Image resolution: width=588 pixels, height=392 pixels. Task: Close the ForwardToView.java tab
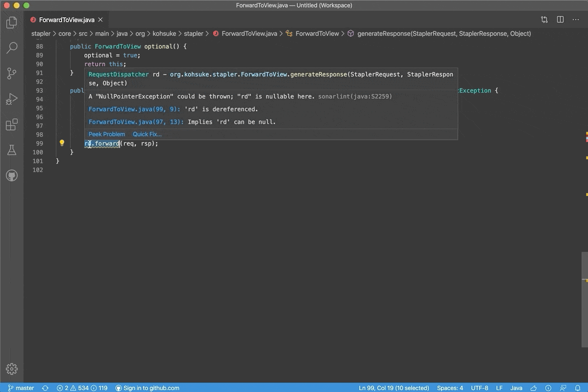pos(100,20)
